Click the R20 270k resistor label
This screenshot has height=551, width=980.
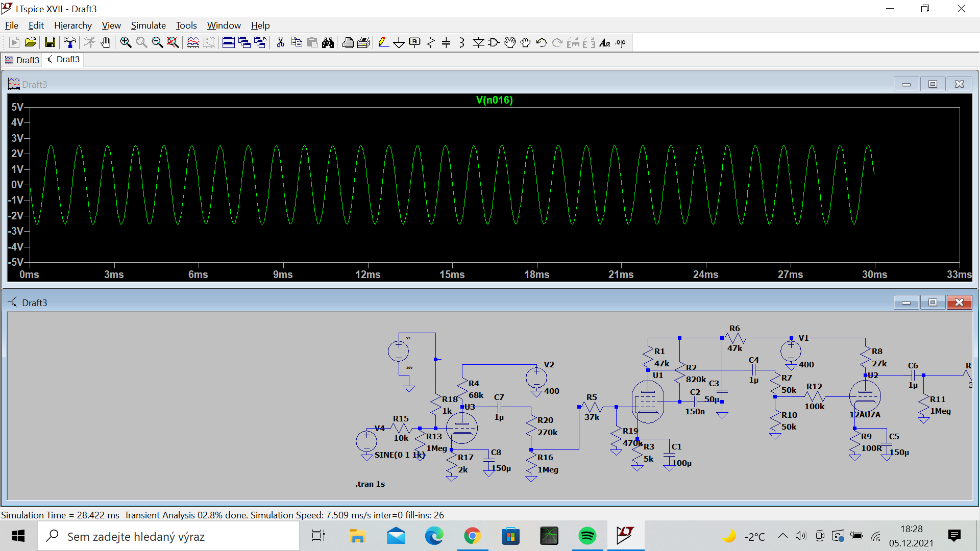547,426
